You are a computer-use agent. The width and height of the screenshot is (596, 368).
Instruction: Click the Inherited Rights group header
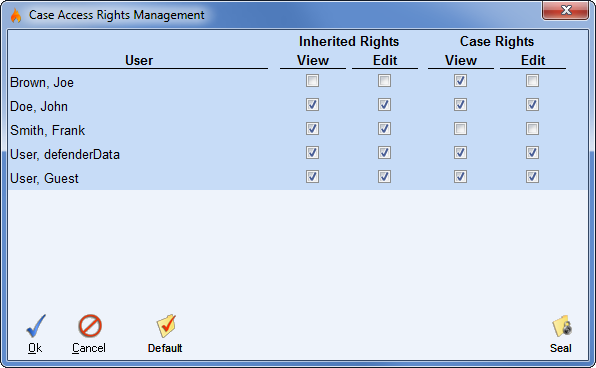click(349, 41)
